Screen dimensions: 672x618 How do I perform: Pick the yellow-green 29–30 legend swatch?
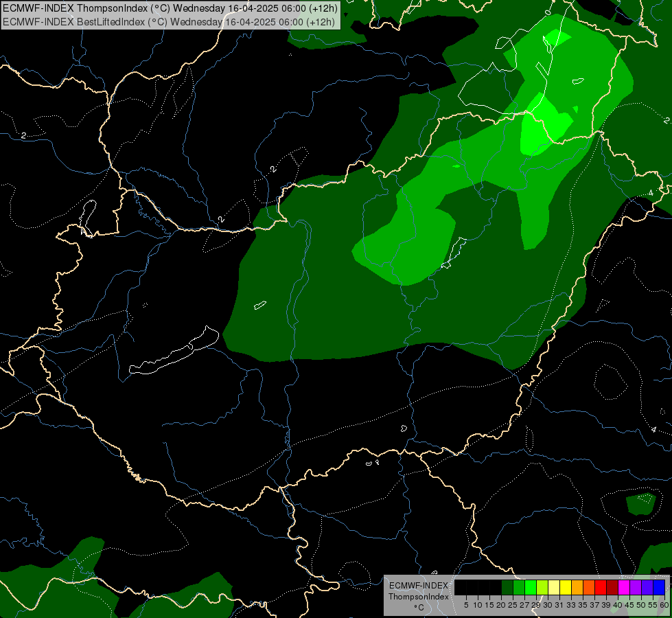point(542,587)
